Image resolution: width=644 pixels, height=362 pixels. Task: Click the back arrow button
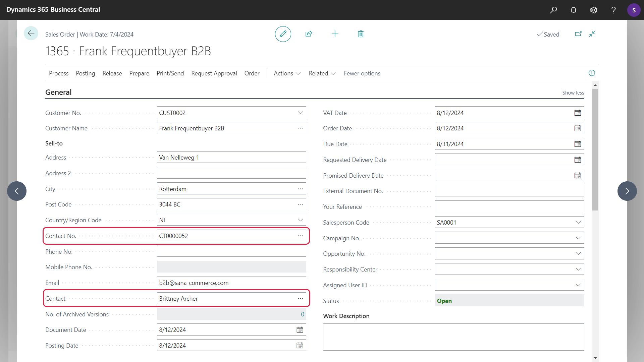(31, 33)
